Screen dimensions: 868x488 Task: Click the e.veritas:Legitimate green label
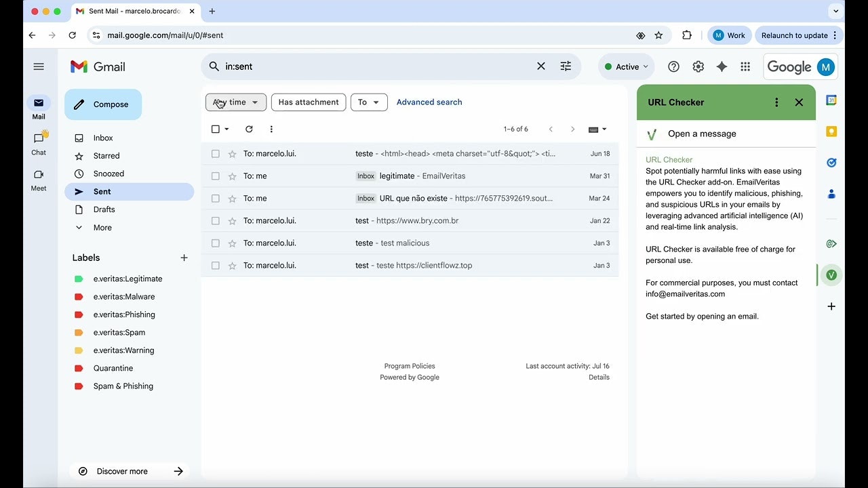[128, 279]
